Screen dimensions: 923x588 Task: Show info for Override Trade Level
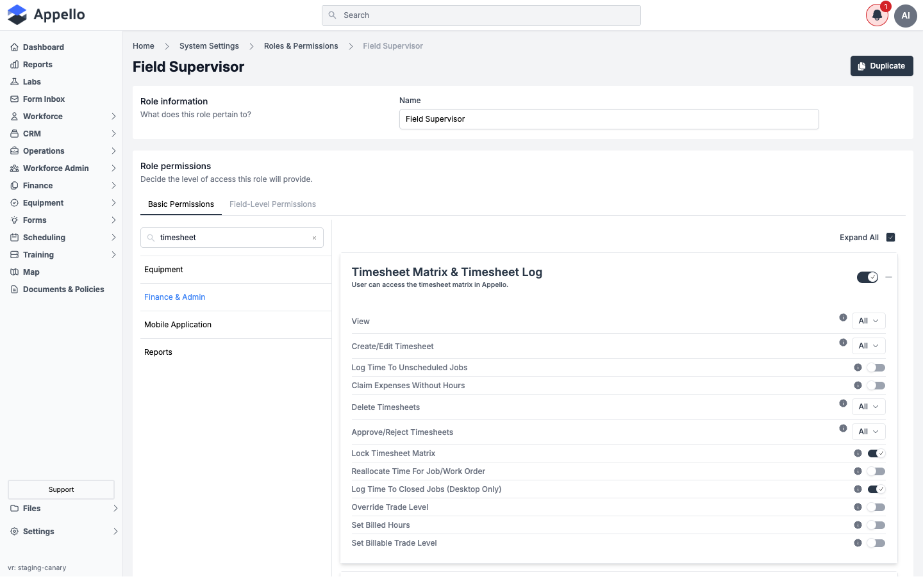coord(858,507)
